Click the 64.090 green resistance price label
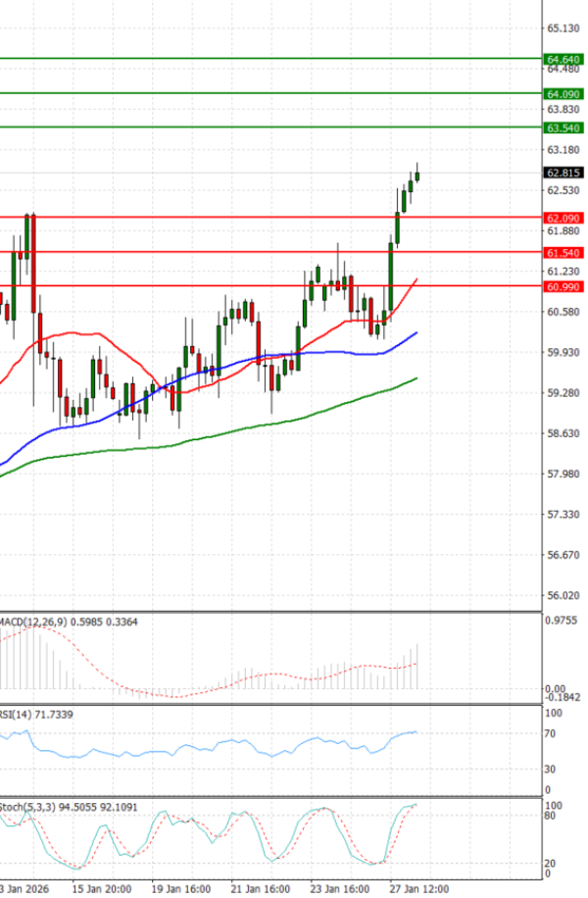Viewport: 588px width, 898px height. point(563,94)
